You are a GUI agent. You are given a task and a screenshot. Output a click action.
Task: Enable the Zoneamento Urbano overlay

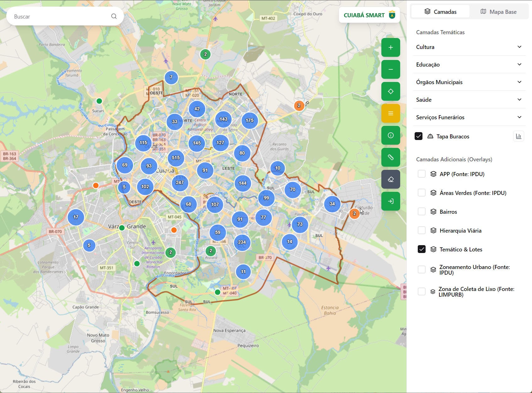[422, 269]
